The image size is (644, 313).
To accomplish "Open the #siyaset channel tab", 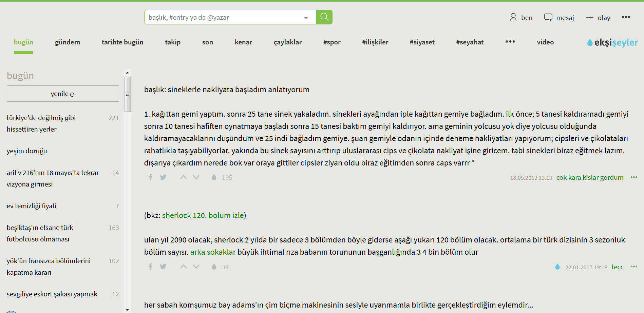I will [x=422, y=42].
